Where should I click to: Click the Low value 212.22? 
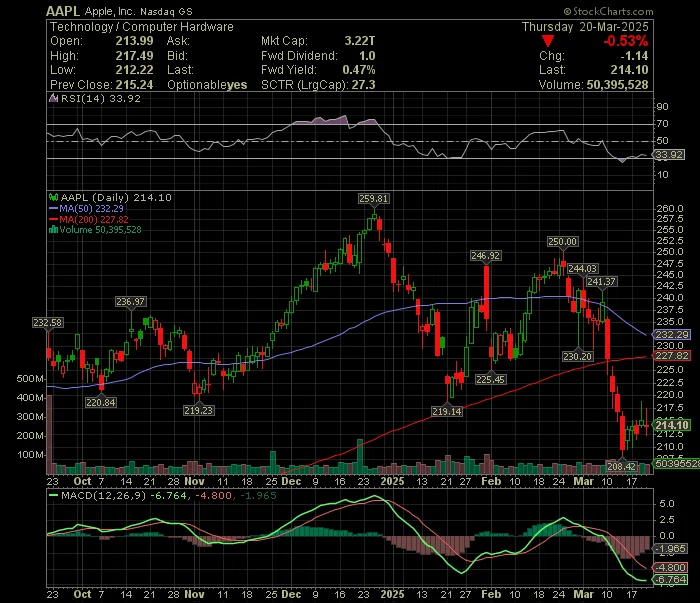point(134,70)
